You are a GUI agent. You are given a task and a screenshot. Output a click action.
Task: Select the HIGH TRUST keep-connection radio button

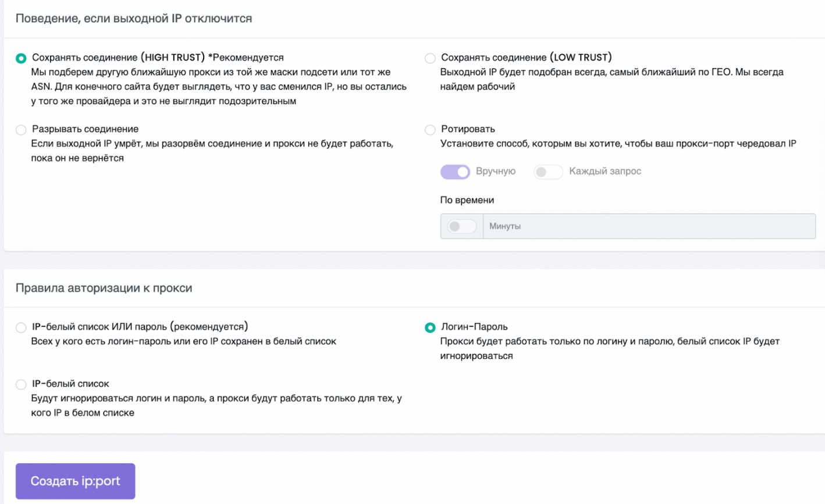21,58
